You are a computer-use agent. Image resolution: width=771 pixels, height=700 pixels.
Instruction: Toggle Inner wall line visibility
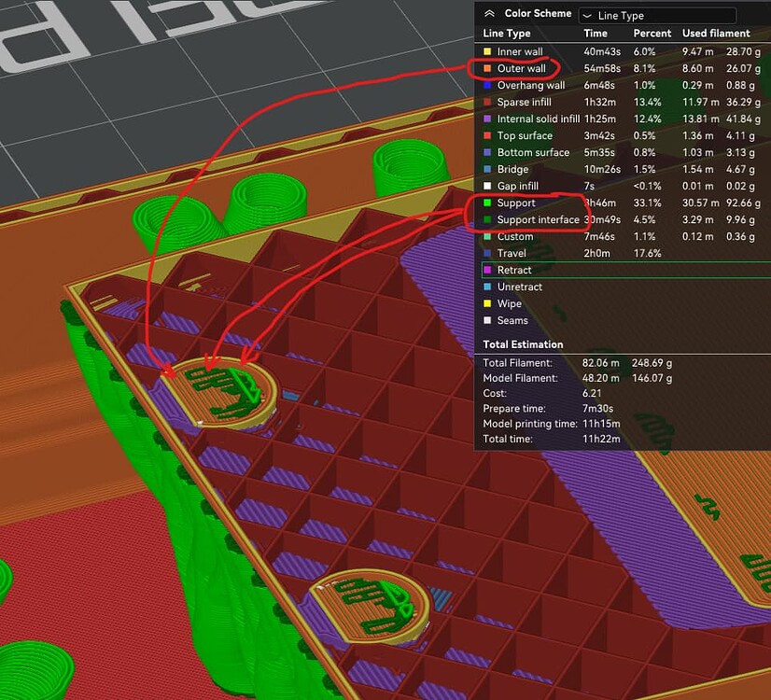(x=519, y=51)
